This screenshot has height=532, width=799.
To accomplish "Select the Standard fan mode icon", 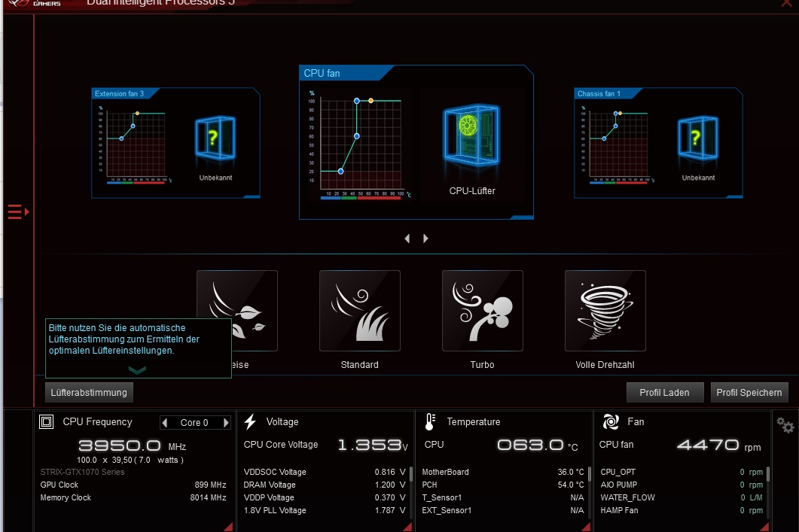I will click(x=360, y=311).
